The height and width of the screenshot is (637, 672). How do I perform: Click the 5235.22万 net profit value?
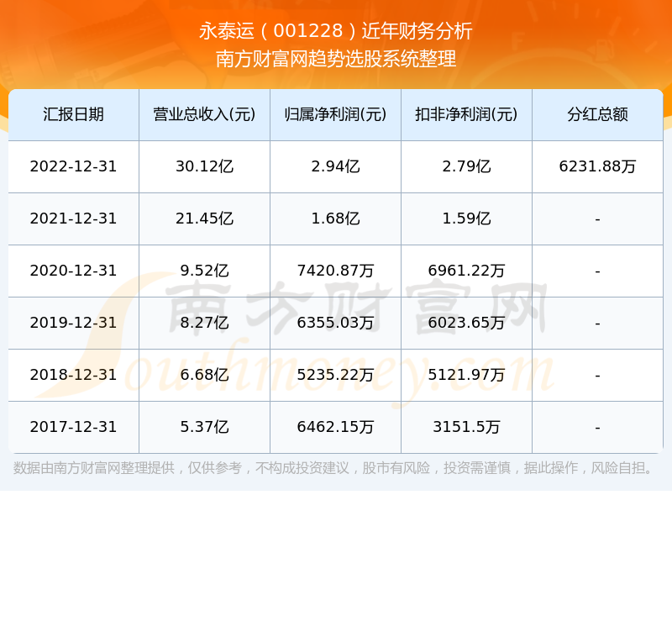pos(335,375)
